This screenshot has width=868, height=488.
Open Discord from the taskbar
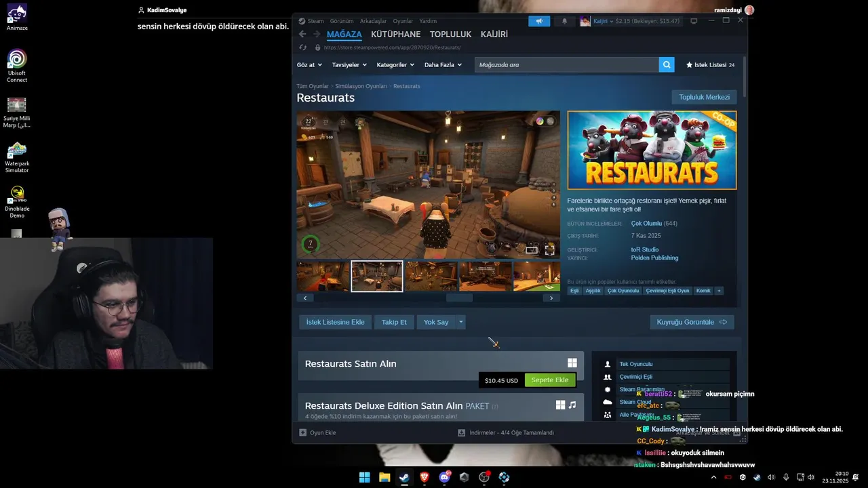445,477
